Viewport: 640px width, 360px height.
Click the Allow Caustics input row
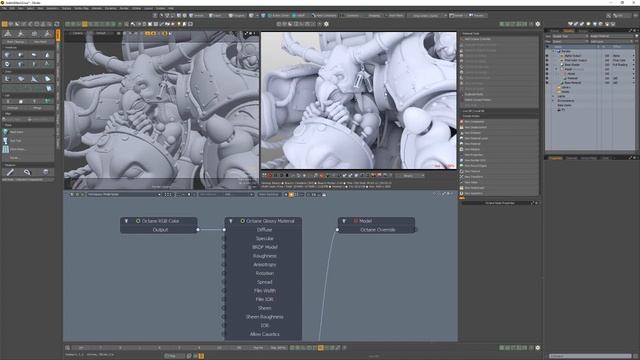[x=264, y=334]
